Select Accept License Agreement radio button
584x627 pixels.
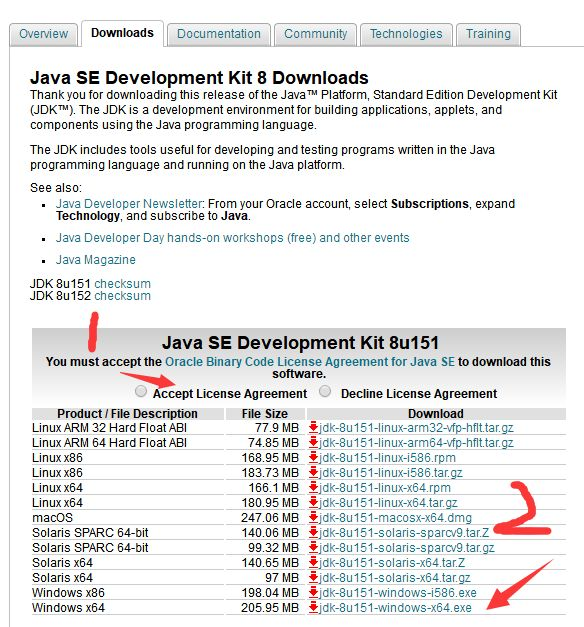coord(141,391)
